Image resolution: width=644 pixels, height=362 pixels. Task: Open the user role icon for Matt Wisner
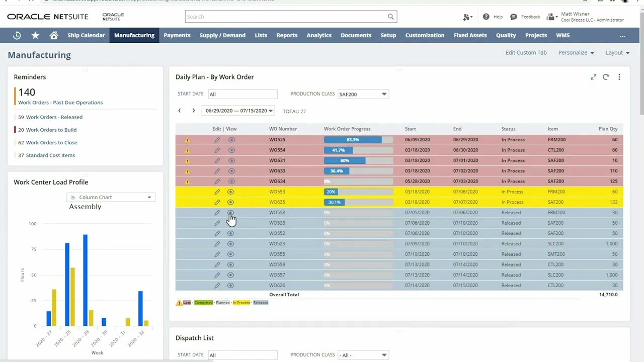coord(552,17)
